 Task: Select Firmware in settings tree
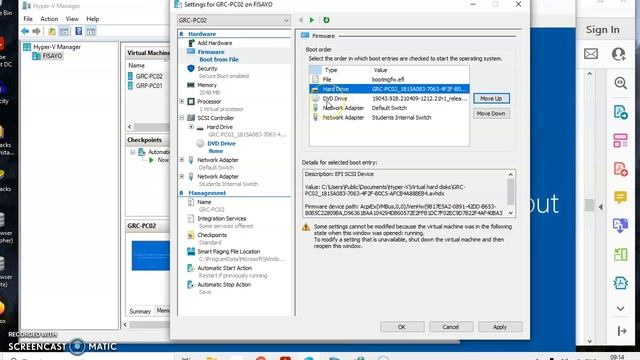[211, 52]
